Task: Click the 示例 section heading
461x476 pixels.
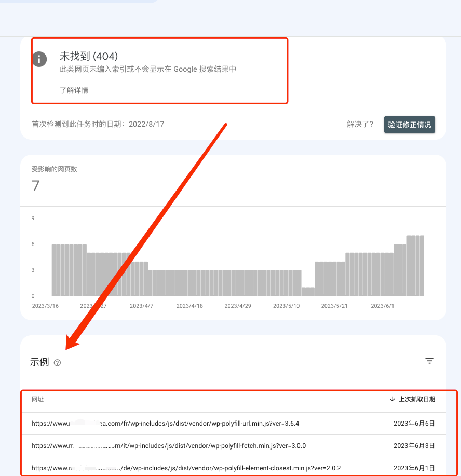Action: 39,362
